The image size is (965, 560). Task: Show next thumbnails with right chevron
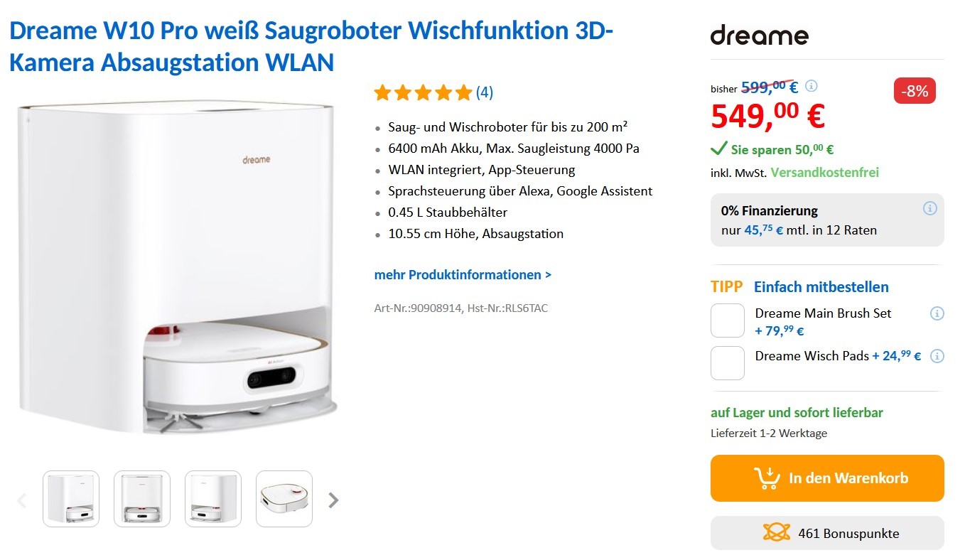[333, 500]
